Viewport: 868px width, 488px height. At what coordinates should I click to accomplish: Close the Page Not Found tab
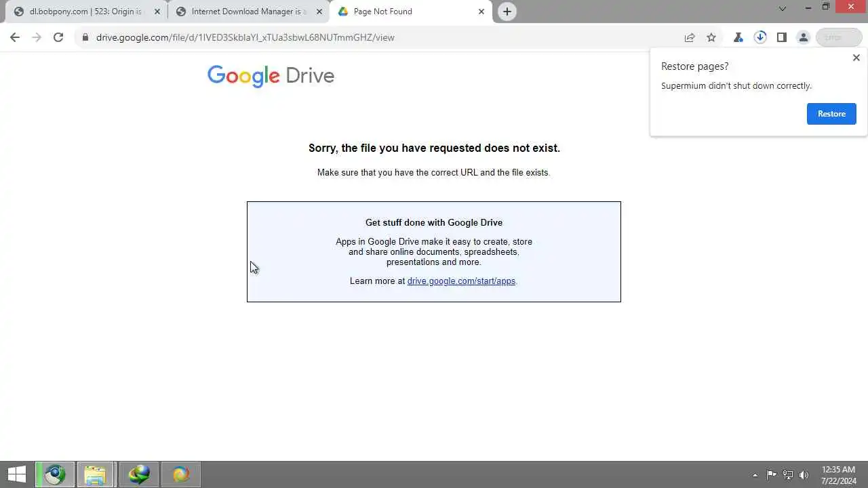pyautogui.click(x=481, y=12)
